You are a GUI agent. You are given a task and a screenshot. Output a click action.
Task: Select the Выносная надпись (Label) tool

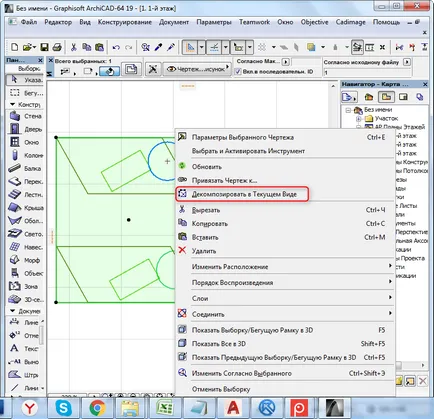pos(23,362)
